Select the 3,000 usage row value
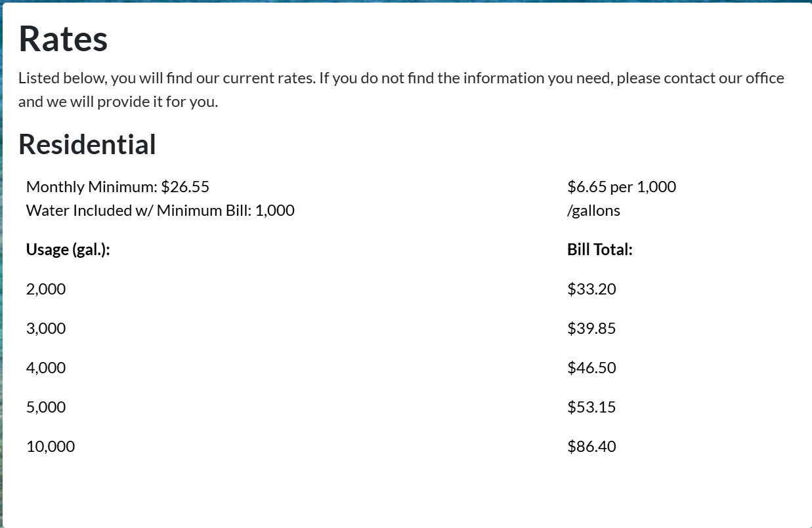 (46, 329)
